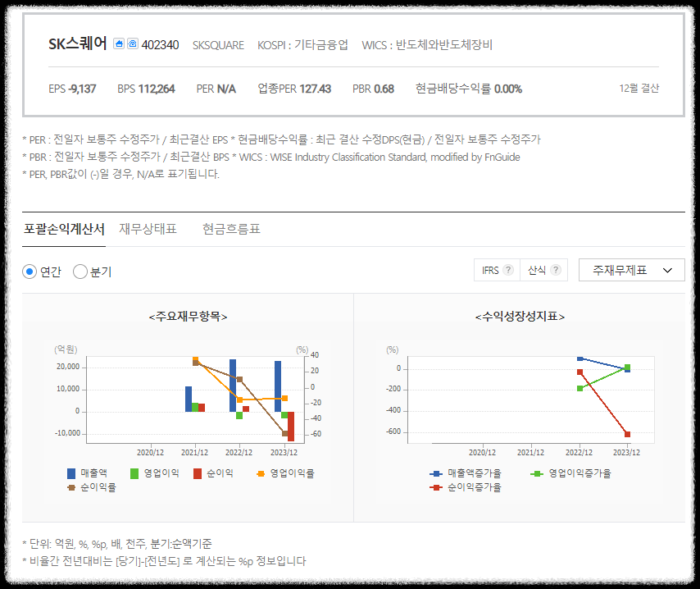Click the WICS : 반도체와반도체장비 label
The width and height of the screenshot is (700, 589).
click(x=427, y=44)
